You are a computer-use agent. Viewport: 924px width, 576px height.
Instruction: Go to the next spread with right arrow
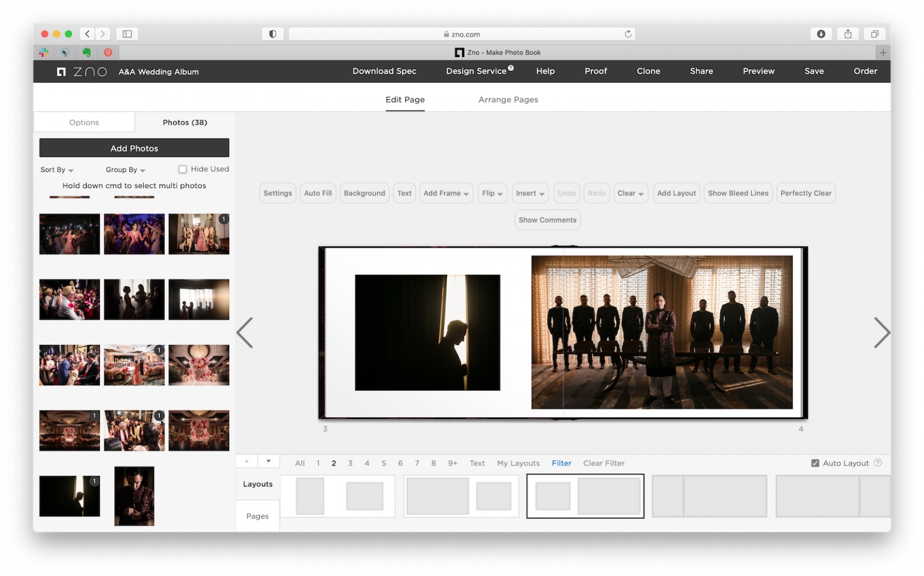coord(882,332)
